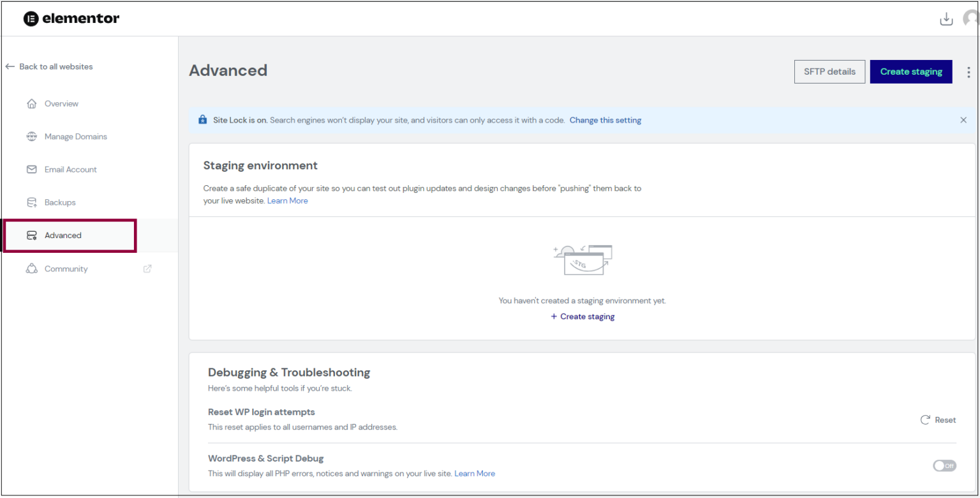Click Change this setting link
Image resolution: width=980 pixels, height=498 pixels.
point(605,120)
